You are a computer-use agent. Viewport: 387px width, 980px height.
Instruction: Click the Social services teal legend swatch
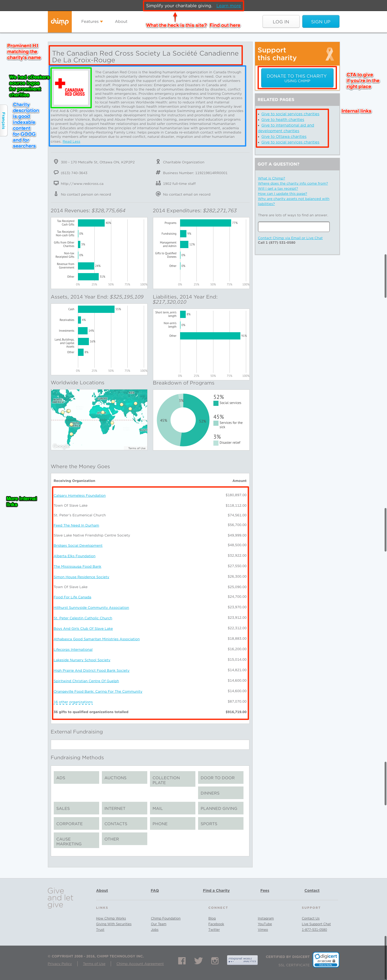216,403
